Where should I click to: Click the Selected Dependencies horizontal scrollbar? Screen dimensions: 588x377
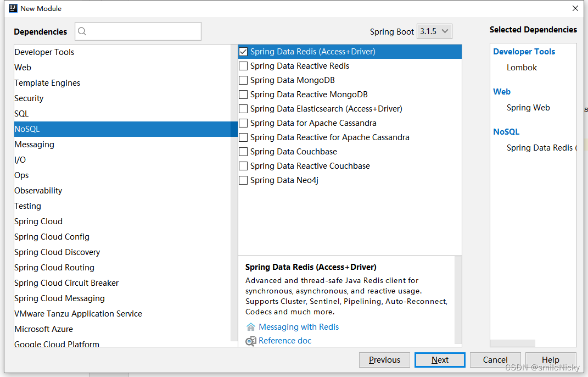coord(513,343)
